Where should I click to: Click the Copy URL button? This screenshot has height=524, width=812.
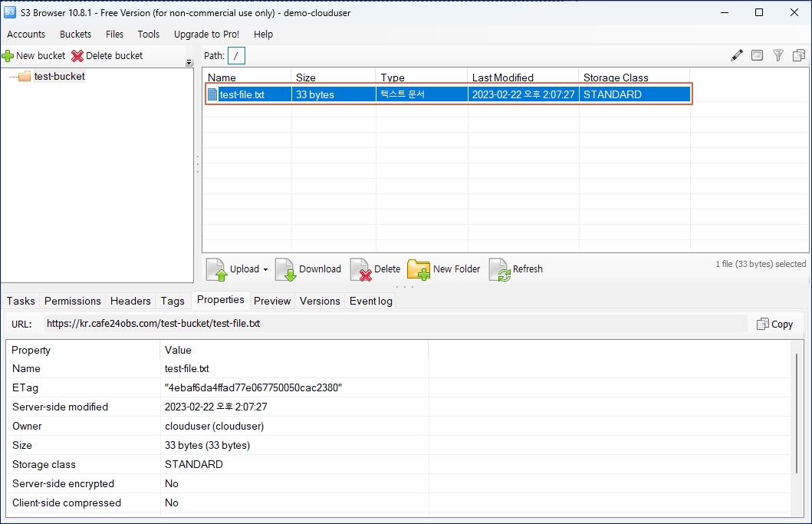coord(774,324)
